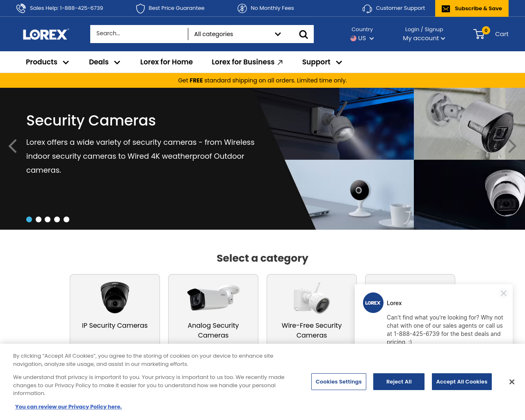Screen dimensions: 525x420
Task: Click Login / Signup link
Action: point(424,30)
